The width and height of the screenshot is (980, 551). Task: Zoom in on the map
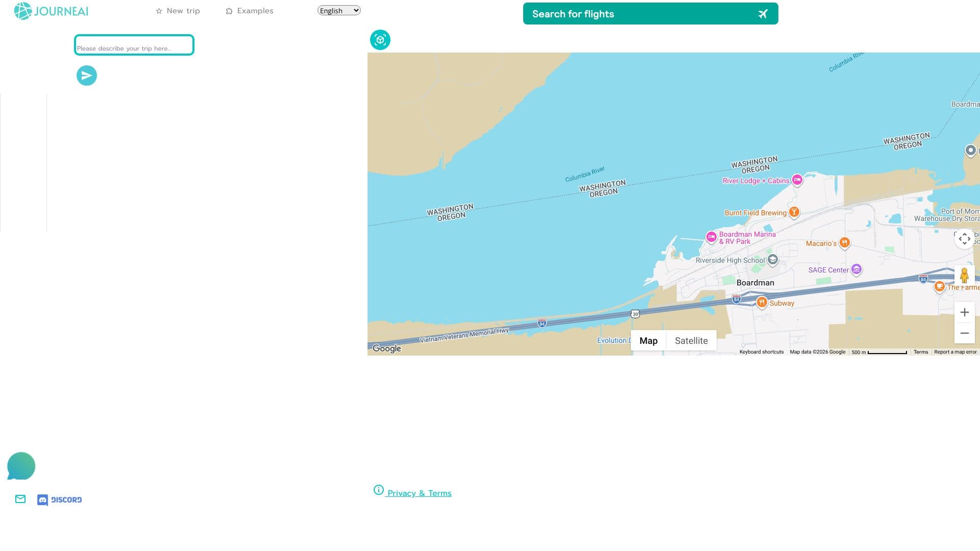point(964,312)
